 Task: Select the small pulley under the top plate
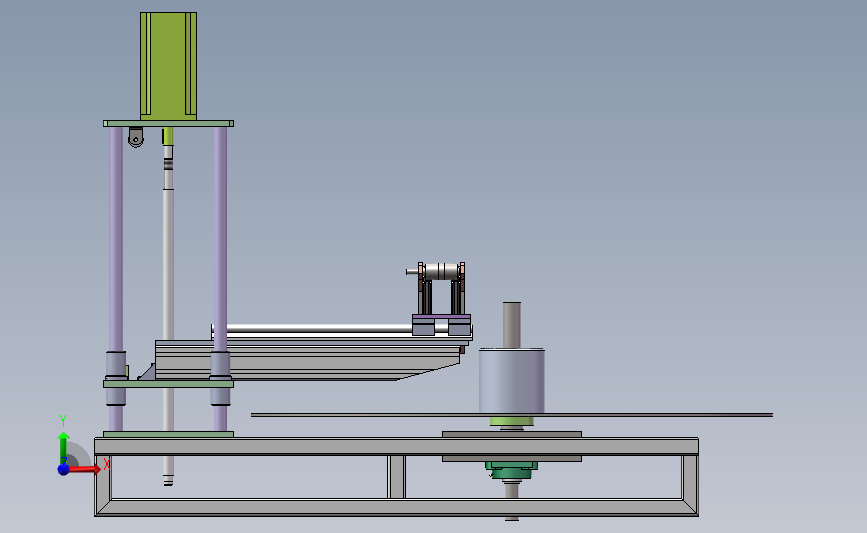pyautogui.click(x=135, y=137)
